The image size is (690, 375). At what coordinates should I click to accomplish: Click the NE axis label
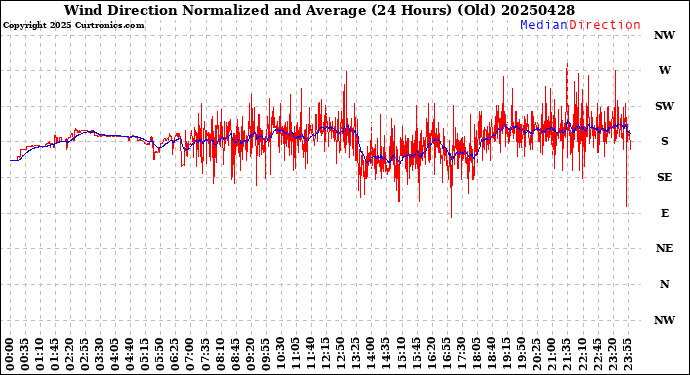tap(664, 249)
